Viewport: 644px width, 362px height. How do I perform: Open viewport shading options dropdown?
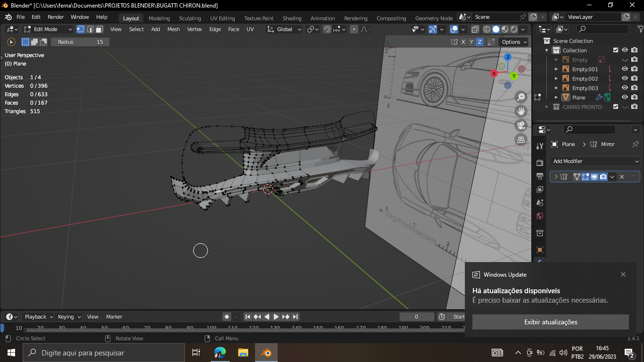coord(523,29)
